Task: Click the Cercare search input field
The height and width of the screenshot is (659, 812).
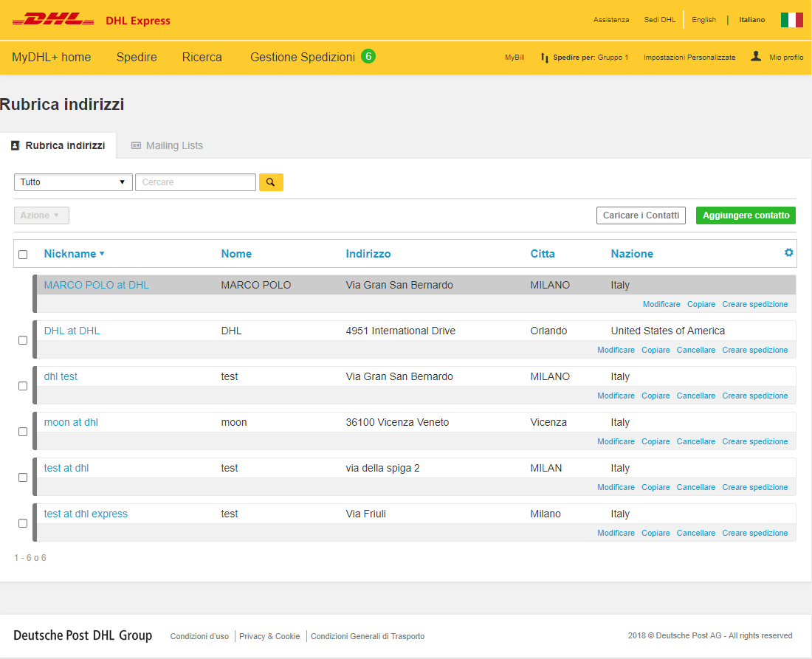Action: tap(195, 182)
